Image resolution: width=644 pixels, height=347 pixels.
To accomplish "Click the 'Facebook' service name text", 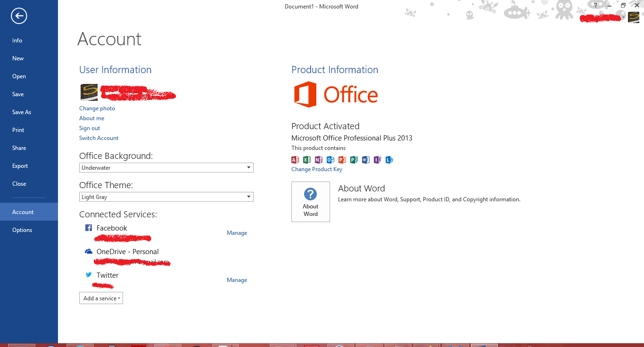I will coord(112,228).
